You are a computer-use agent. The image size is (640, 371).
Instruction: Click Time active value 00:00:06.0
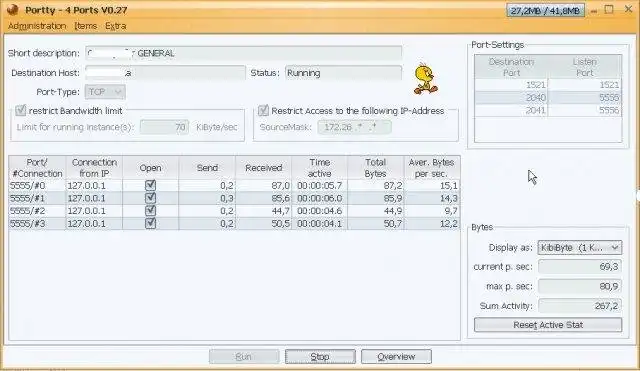pos(320,198)
